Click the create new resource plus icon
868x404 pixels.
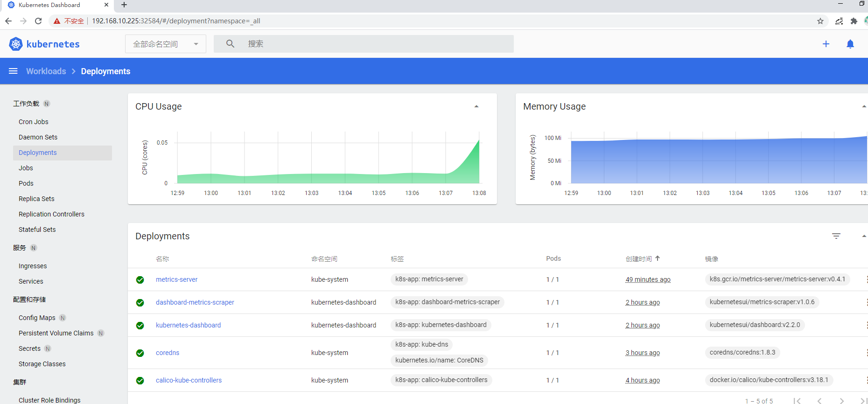(826, 44)
